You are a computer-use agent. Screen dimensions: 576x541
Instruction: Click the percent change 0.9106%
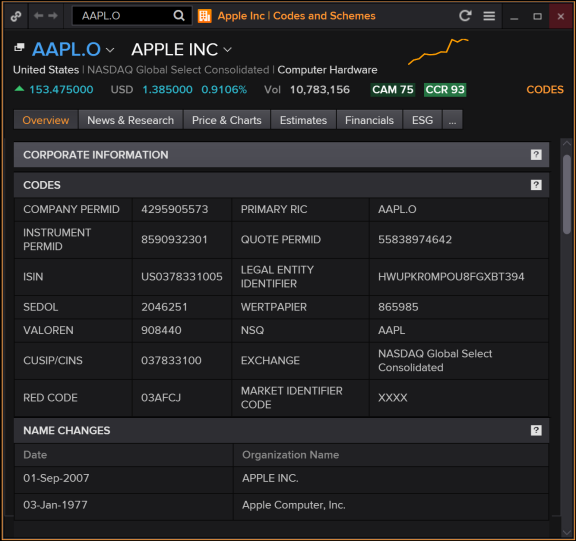click(224, 90)
